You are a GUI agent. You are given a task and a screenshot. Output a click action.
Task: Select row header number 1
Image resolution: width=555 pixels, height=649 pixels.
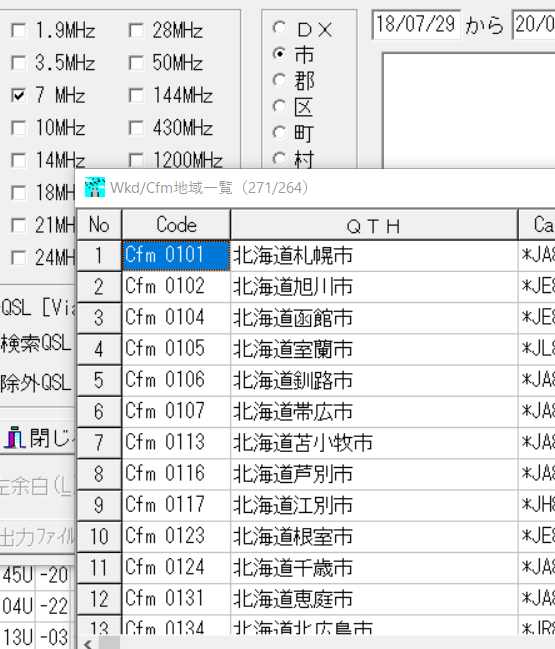point(99,255)
